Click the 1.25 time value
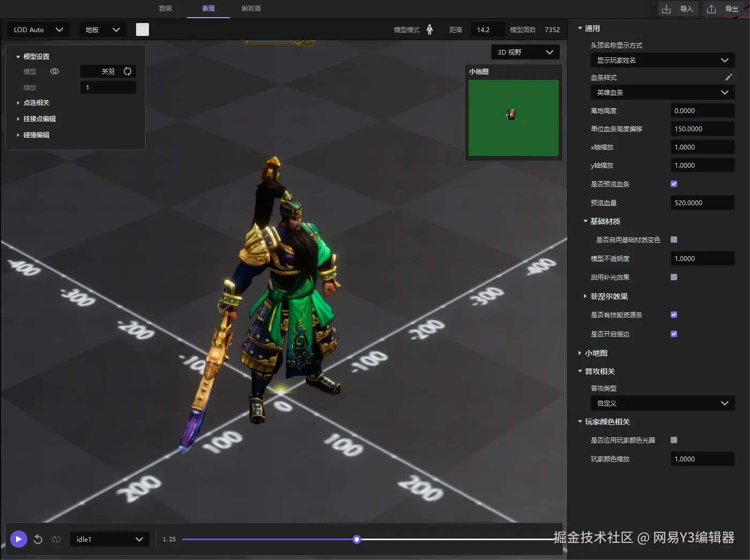Screen dimensions: 750x560 169,539
